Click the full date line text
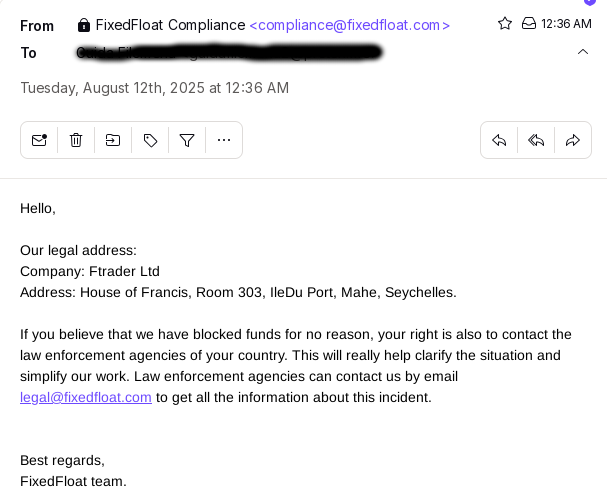Viewport: 607px width, 499px height. 154,88
